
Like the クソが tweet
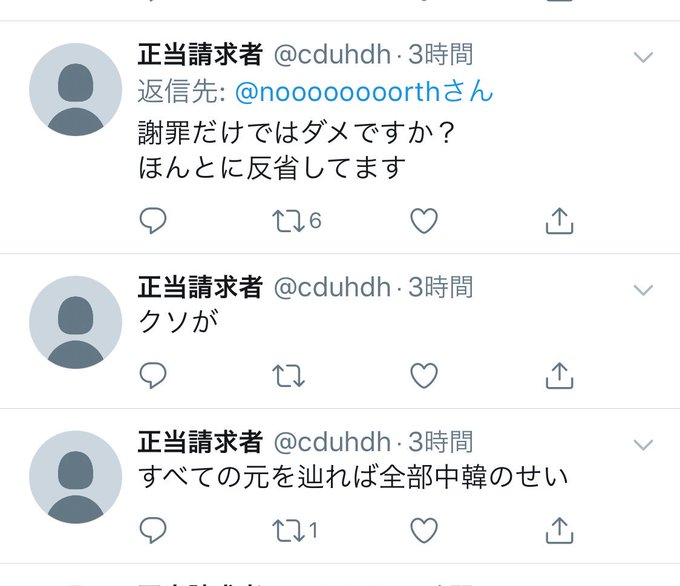click(424, 376)
